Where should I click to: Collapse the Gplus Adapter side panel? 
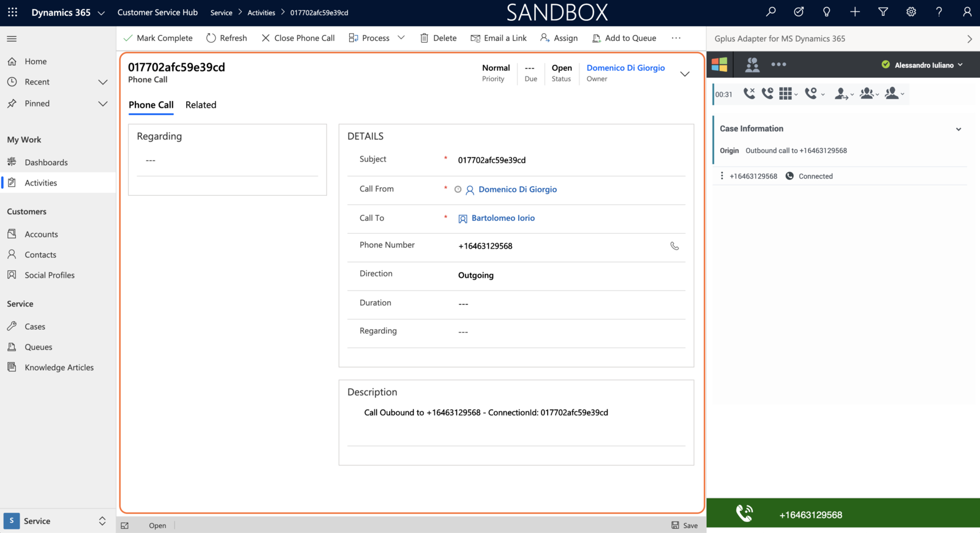[970, 39]
